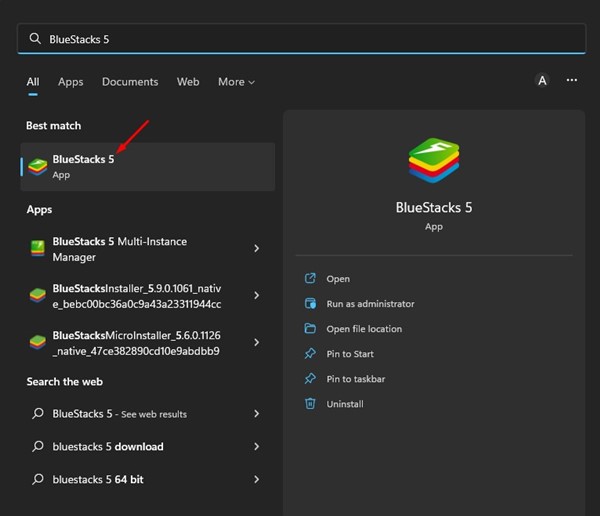Click the Open file location folder icon

pos(310,329)
